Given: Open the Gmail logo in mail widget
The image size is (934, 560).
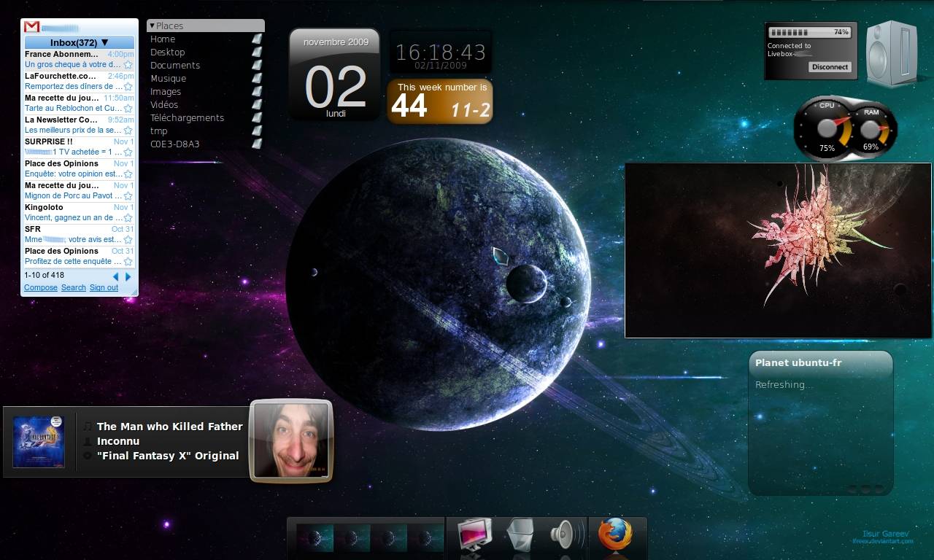Looking at the screenshot, I should coord(31,26).
